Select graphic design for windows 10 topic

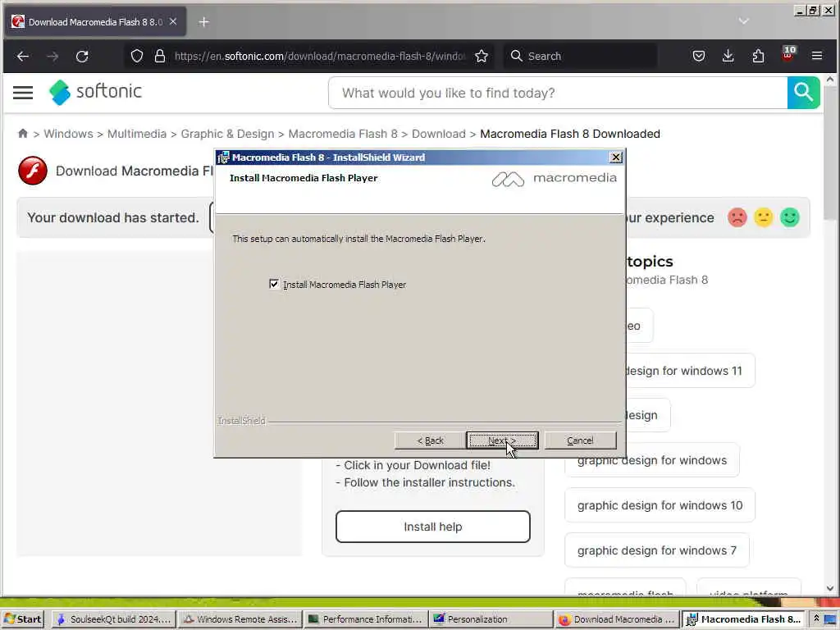click(x=660, y=505)
